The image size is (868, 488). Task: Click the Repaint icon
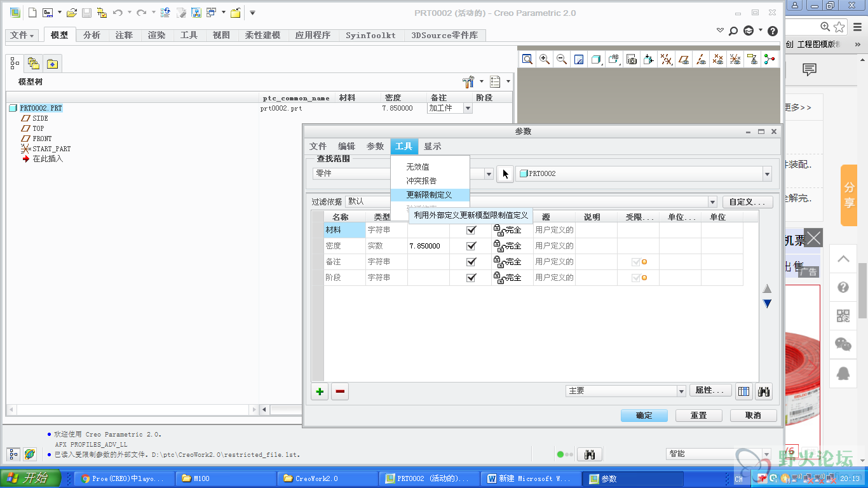tap(579, 59)
